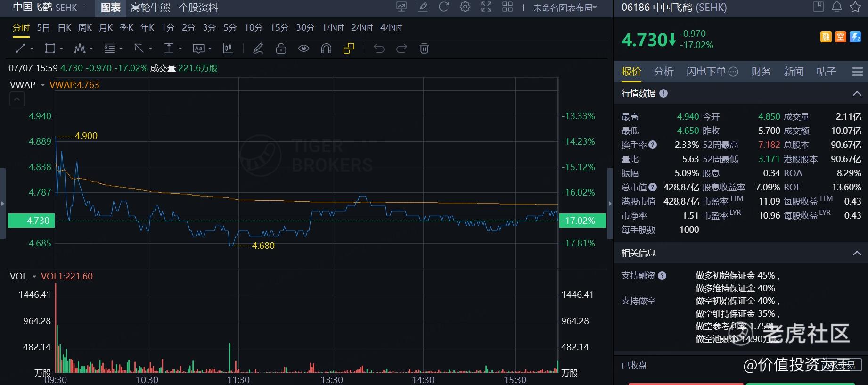
Task: Open the rectangle tool dropdown arrow
Action: tap(61, 49)
